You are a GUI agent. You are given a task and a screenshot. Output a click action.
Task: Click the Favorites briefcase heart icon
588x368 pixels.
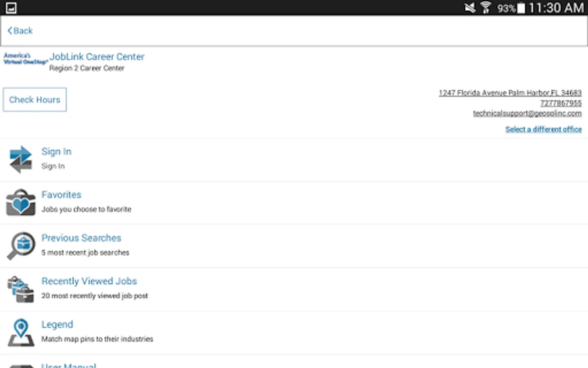[x=20, y=202]
